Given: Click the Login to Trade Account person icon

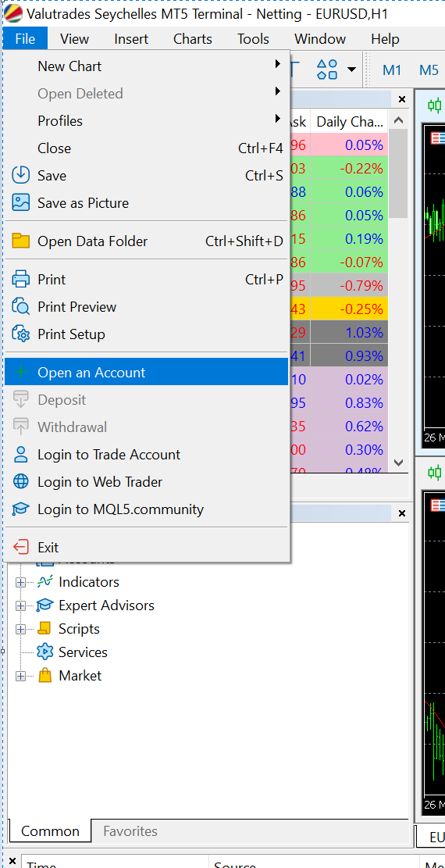Looking at the screenshot, I should click(20, 455).
